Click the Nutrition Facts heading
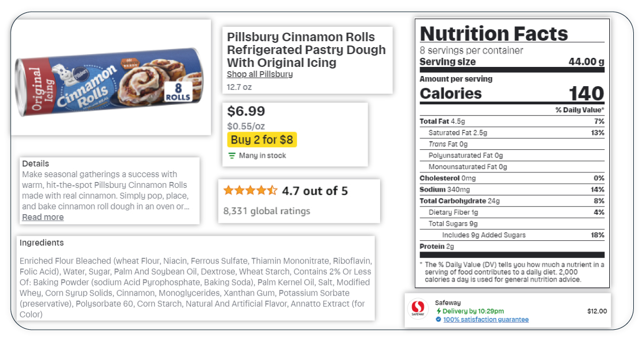This screenshot has height=341, width=644. tap(494, 33)
